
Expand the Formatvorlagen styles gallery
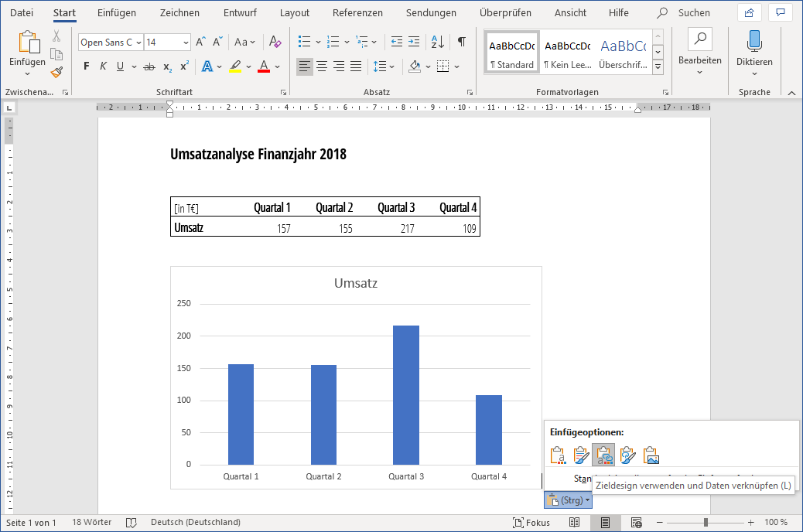click(x=658, y=67)
